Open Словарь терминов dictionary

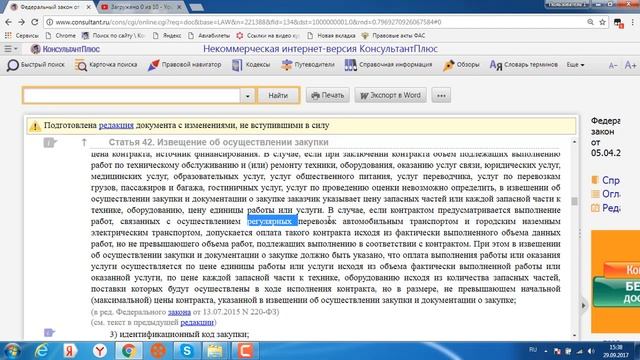[524, 64]
